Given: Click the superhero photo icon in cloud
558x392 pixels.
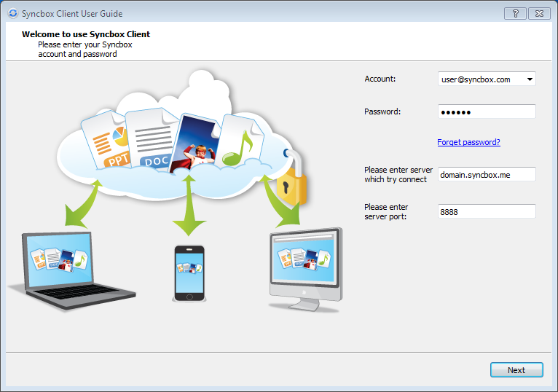Looking at the screenshot, I should point(195,143).
